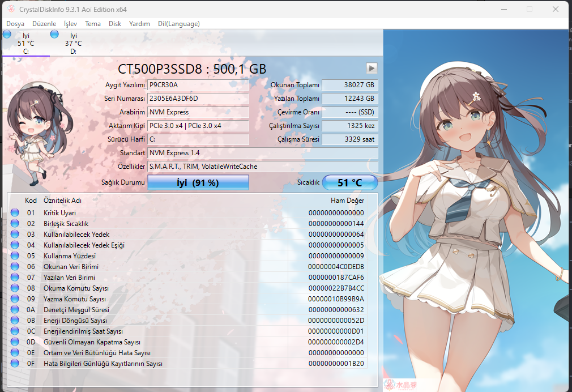
Task: Click the Öznitelik Adı column header
Action: pyautogui.click(x=62, y=201)
